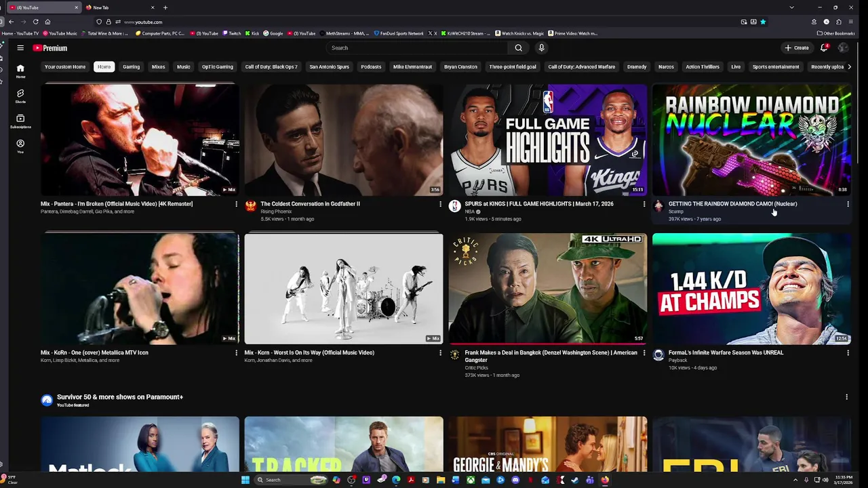Open the You page in the sidebar
Screen dimensions: 868x488
pyautogui.click(x=20, y=146)
